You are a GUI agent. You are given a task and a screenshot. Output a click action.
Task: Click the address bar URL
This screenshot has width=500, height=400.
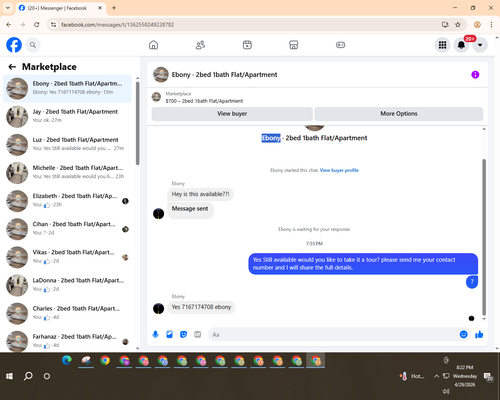click(117, 25)
